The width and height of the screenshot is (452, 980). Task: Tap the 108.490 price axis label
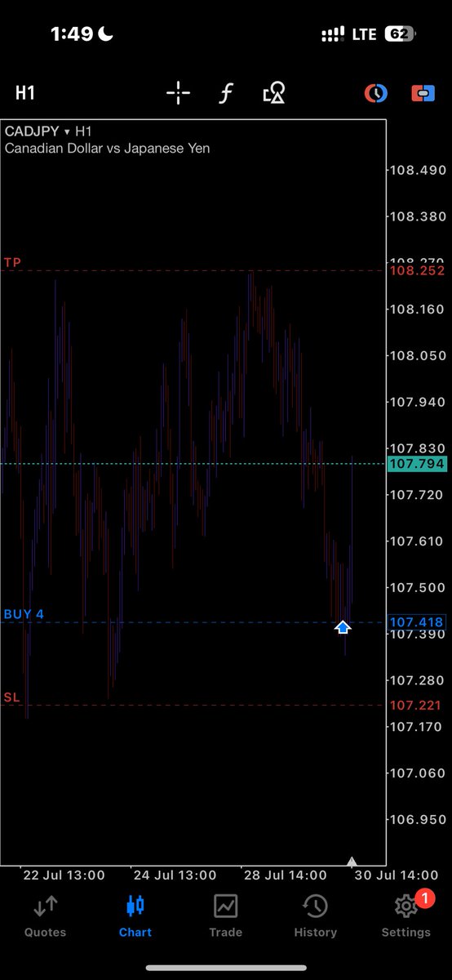pos(417,171)
